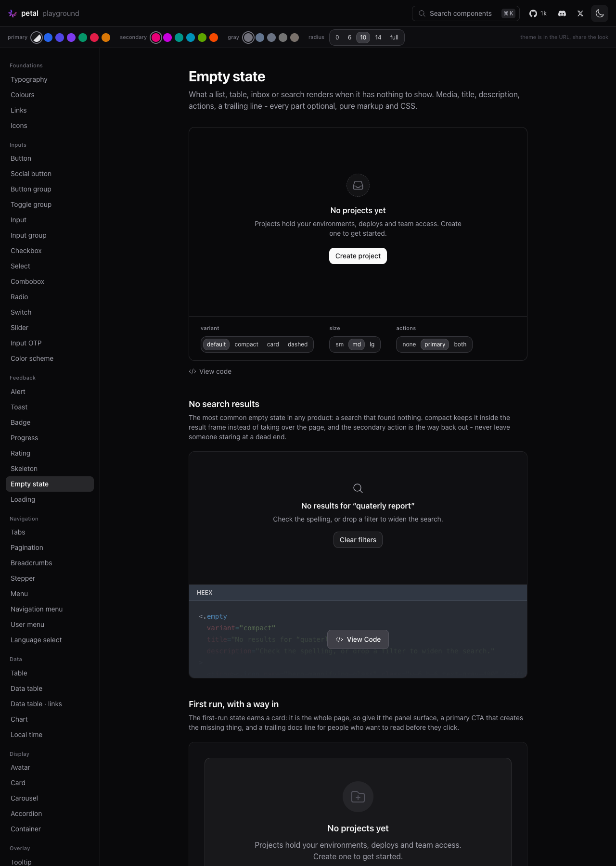The image size is (616, 866).
Task: Select the card variant option
Action: [x=273, y=344]
